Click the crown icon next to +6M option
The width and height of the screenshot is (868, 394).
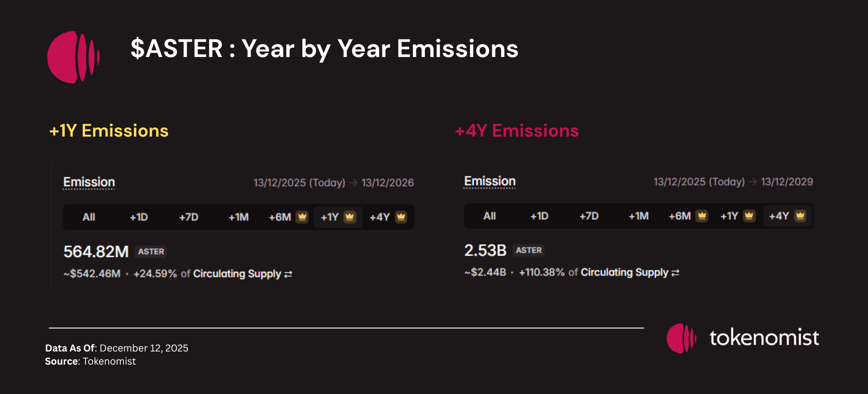(302, 217)
